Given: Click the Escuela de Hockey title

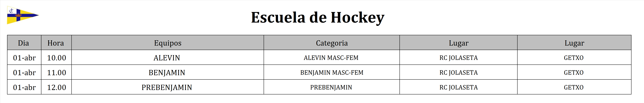Looking at the screenshot, I should (318, 17).
